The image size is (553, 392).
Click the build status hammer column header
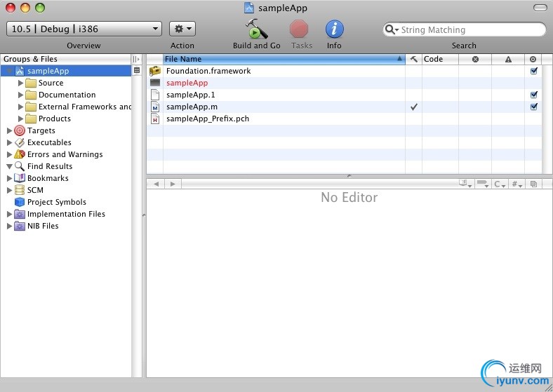[x=413, y=59]
